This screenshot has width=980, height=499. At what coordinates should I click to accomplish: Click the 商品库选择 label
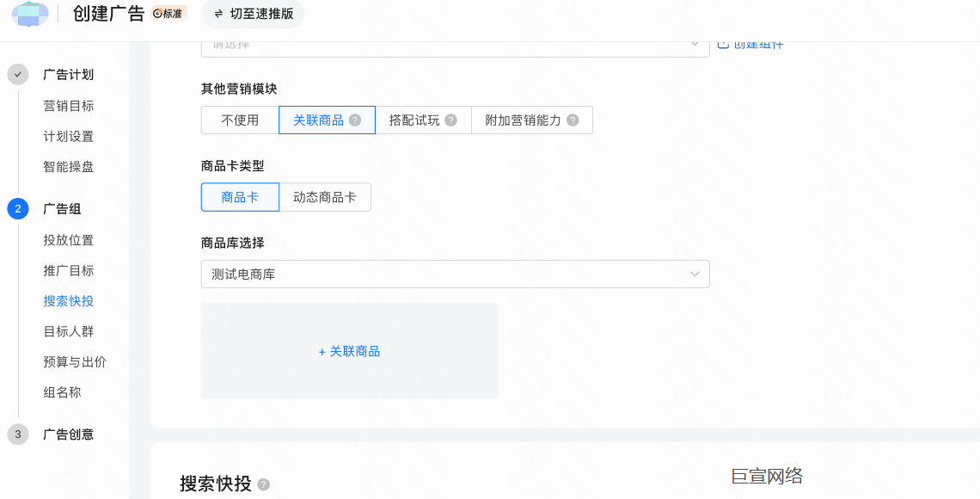[x=232, y=243]
